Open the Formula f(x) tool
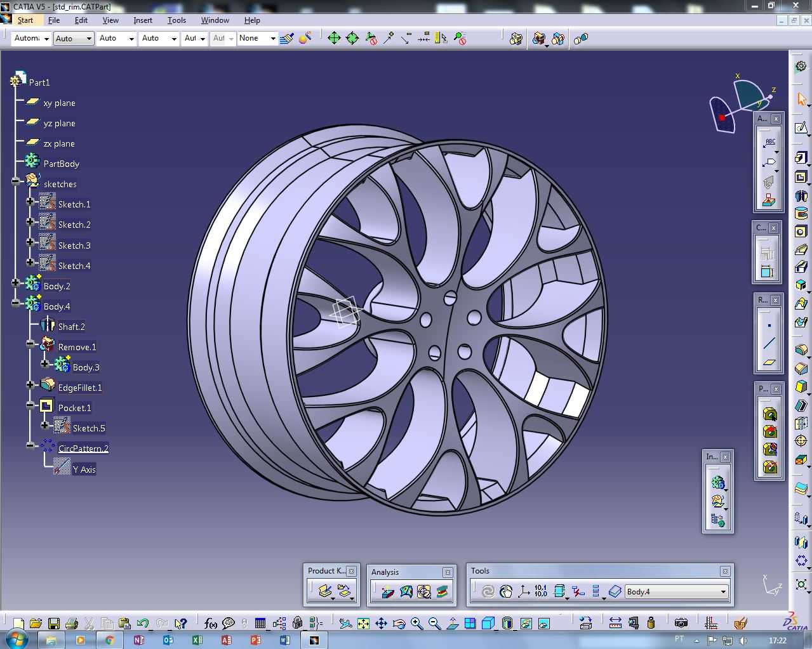 point(210,624)
